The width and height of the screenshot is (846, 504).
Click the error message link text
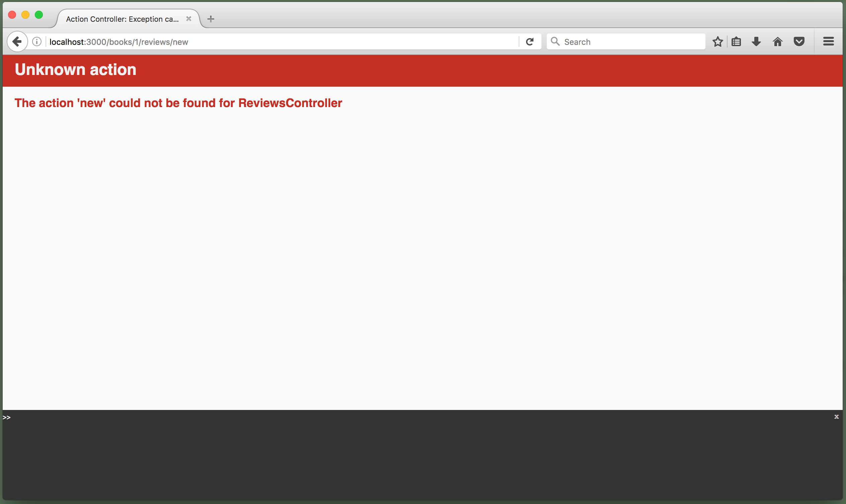[x=178, y=103]
